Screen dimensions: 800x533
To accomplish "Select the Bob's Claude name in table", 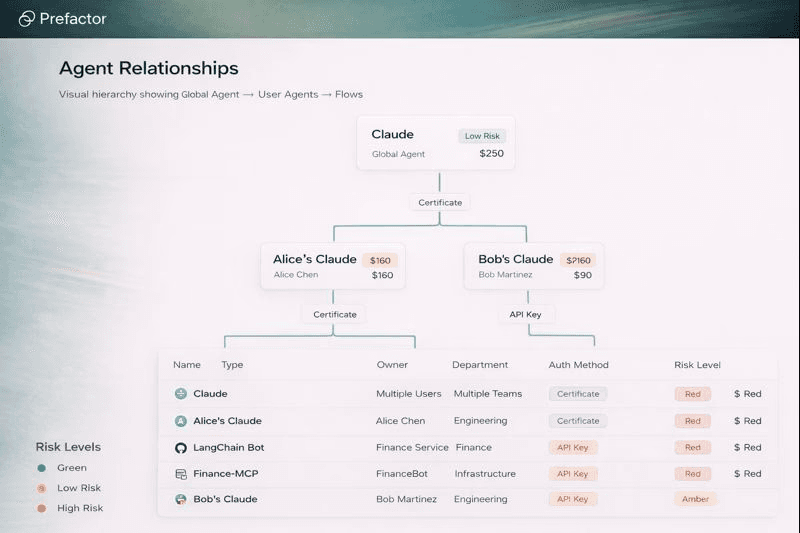I will (225, 499).
